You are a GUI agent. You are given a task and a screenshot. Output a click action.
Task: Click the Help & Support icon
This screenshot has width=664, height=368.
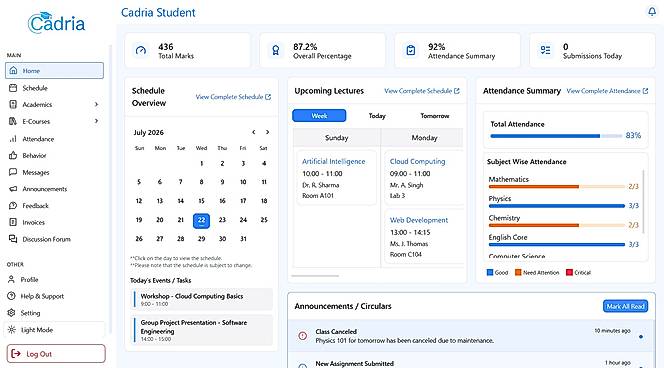click(x=11, y=296)
